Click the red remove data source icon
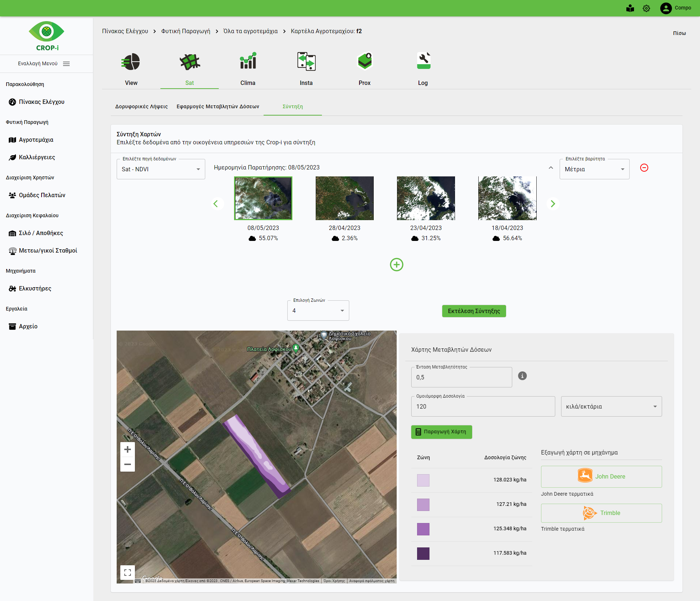Screen dimensions: 700x601 tap(644, 168)
